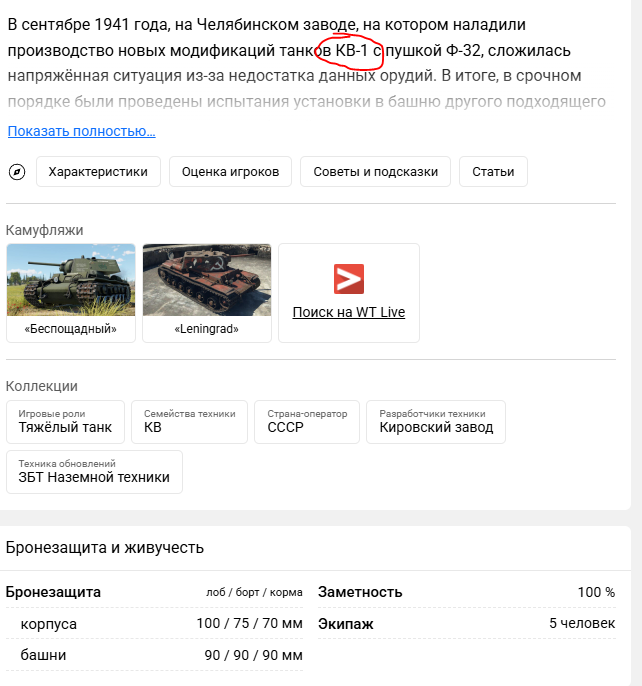Click the Бронезащита и живучесть heading
This screenshot has height=686, width=642.
pos(105,547)
